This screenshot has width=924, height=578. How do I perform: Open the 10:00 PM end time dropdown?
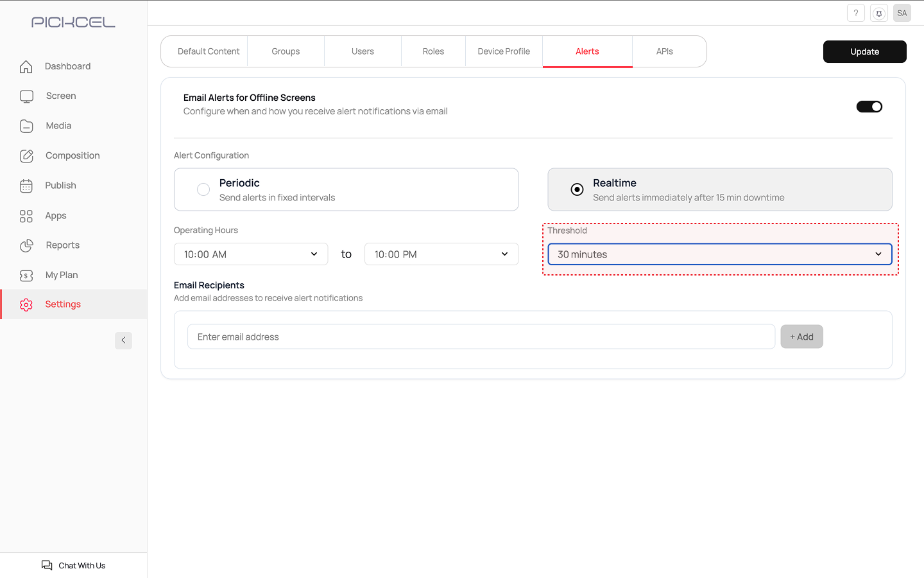[x=441, y=254]
